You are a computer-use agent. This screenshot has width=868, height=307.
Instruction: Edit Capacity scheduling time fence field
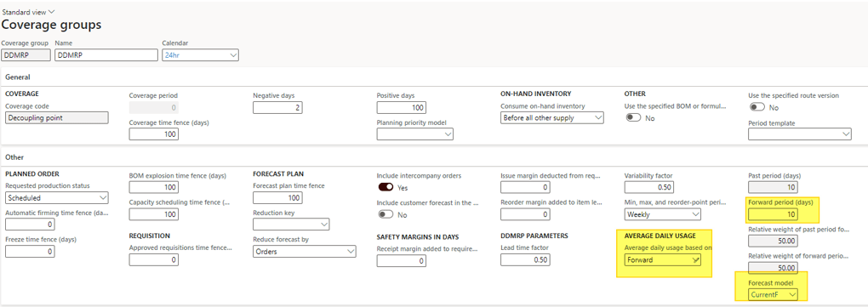154,214
